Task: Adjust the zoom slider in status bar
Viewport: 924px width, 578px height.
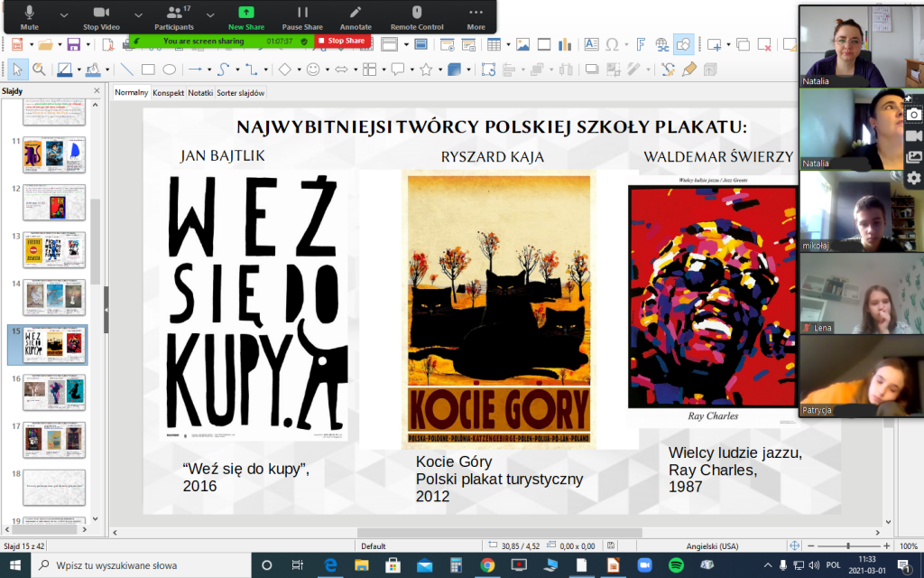Action: [x=848, y=545]
